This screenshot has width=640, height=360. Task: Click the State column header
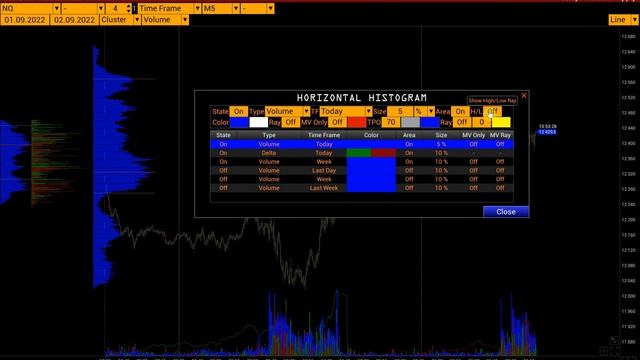click(223, 135)
